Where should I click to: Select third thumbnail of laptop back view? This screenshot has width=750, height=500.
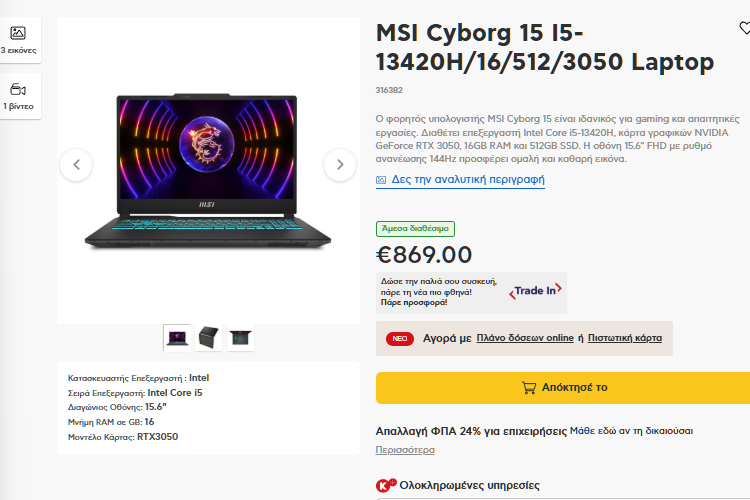[x=240, y=338]
